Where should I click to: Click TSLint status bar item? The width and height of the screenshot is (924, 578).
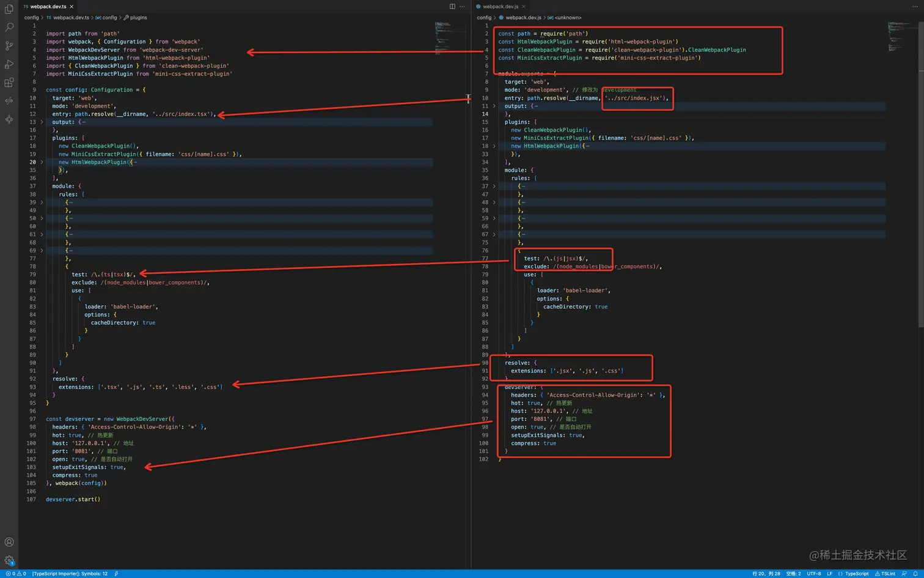coord(885,574)
